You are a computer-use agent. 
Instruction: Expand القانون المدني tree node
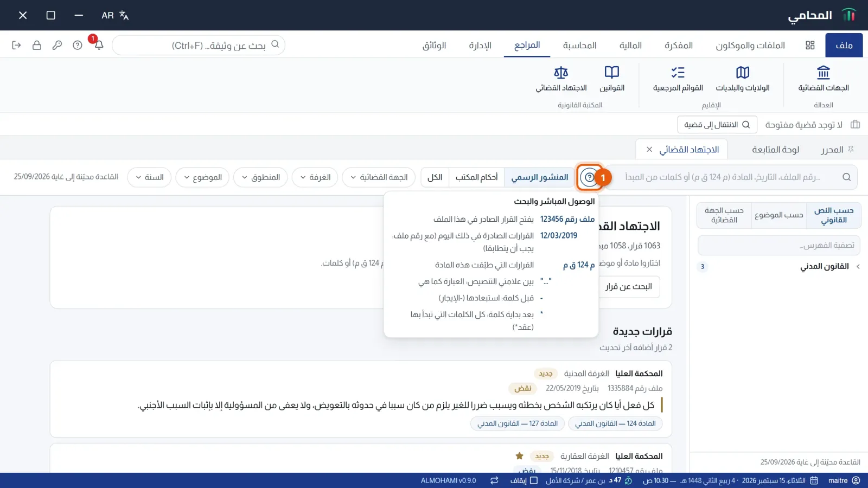tap(858, 266)
